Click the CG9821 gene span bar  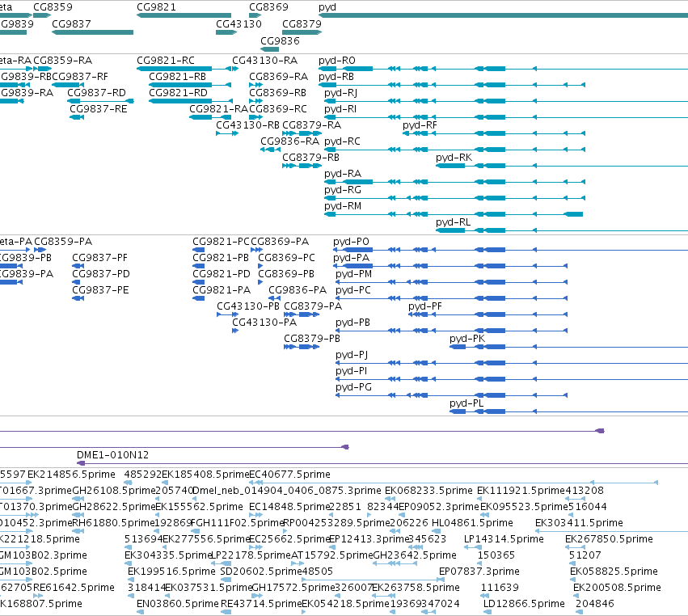coord(184,15)
